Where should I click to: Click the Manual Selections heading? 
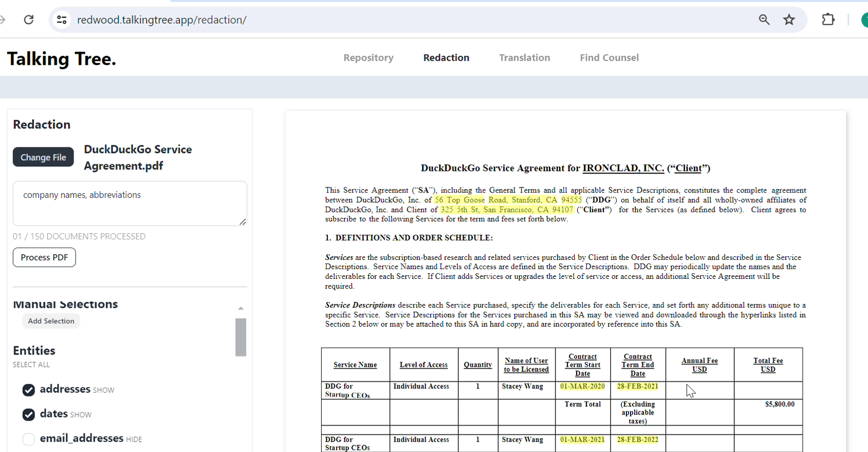(65, 304)
